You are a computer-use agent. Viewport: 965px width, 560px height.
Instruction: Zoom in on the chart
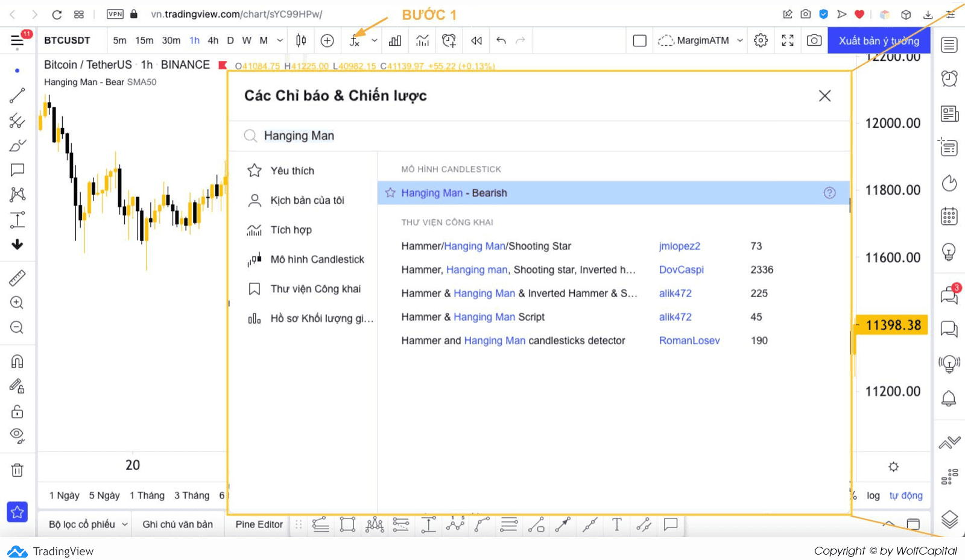tap(17, 303)
